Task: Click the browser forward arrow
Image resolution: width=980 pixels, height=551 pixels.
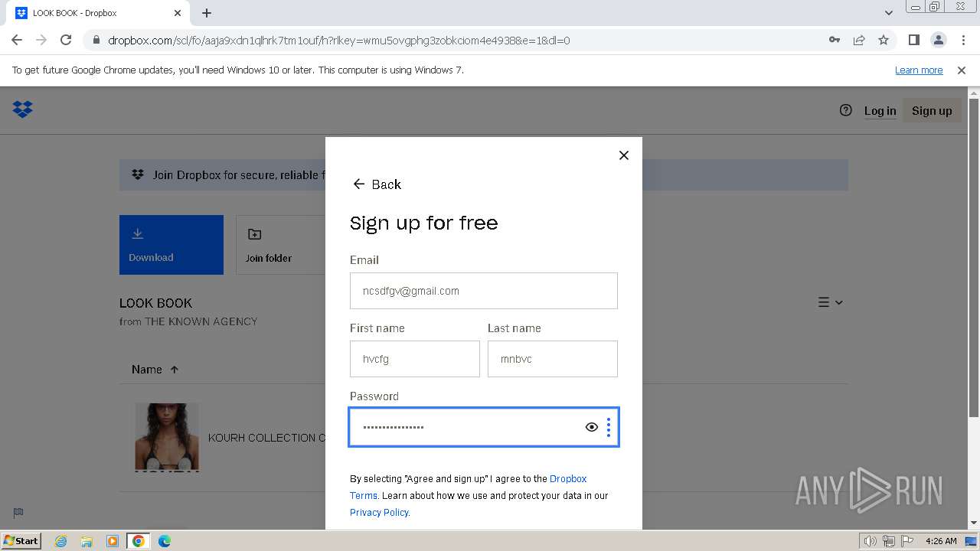Action: 41,40
